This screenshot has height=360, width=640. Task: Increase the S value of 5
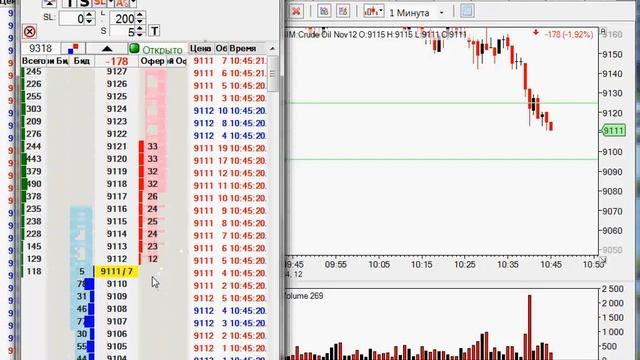pyautogui.click(x=140, y=28)
